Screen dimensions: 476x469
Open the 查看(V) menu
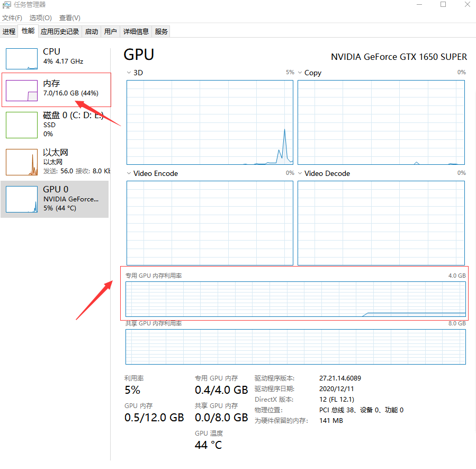(70, 18)
